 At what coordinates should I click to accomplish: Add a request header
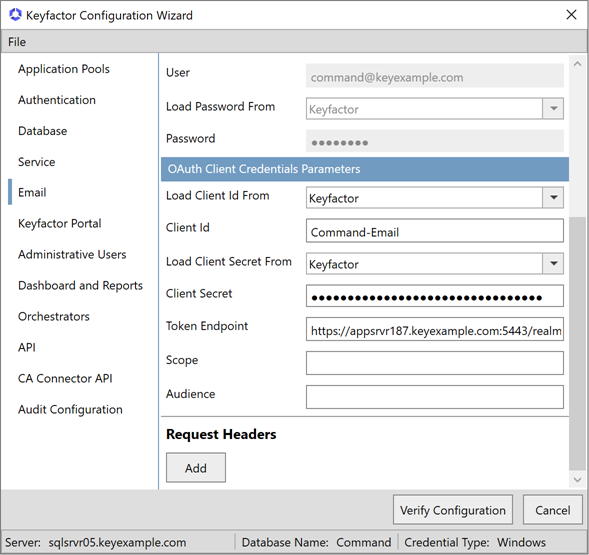196,467
